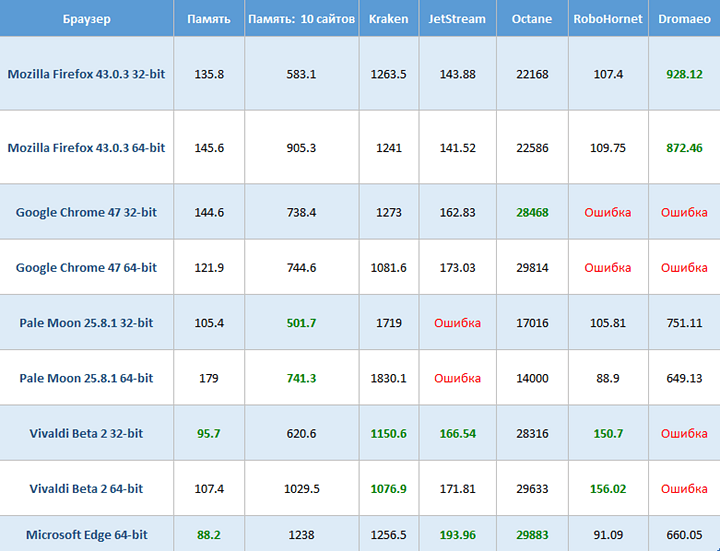
Task: Click JetStream value 143.88
Action: pyautogui.click(x=457, y=74)
